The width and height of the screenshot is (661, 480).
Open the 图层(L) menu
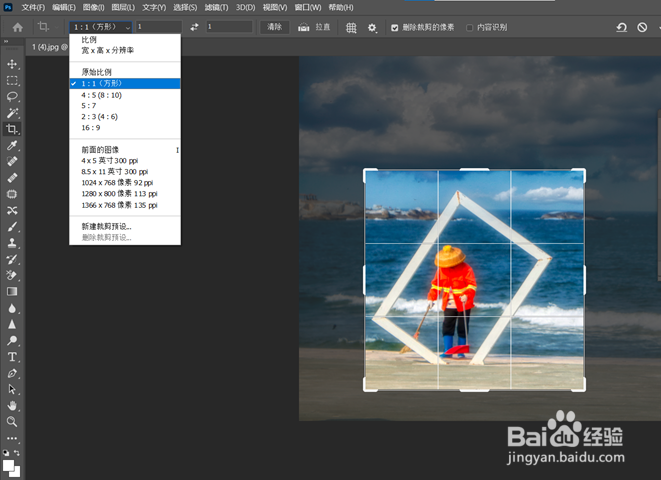[x=123, y=8]
